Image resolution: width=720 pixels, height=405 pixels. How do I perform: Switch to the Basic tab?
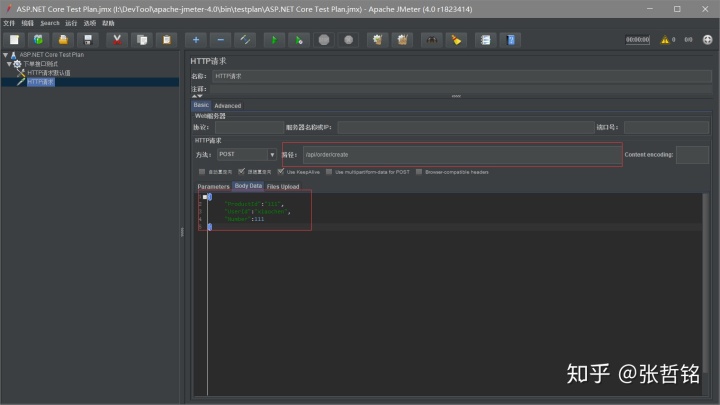[x=201, y=105]
